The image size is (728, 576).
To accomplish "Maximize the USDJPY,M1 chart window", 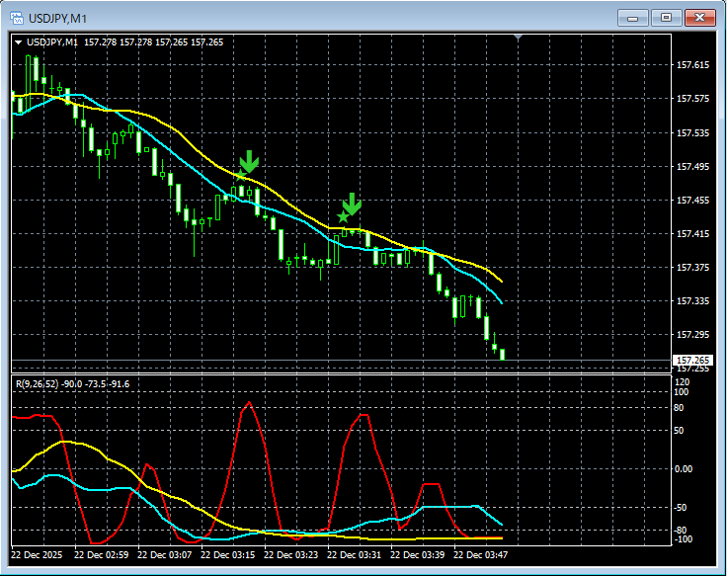I will (667, 18).
